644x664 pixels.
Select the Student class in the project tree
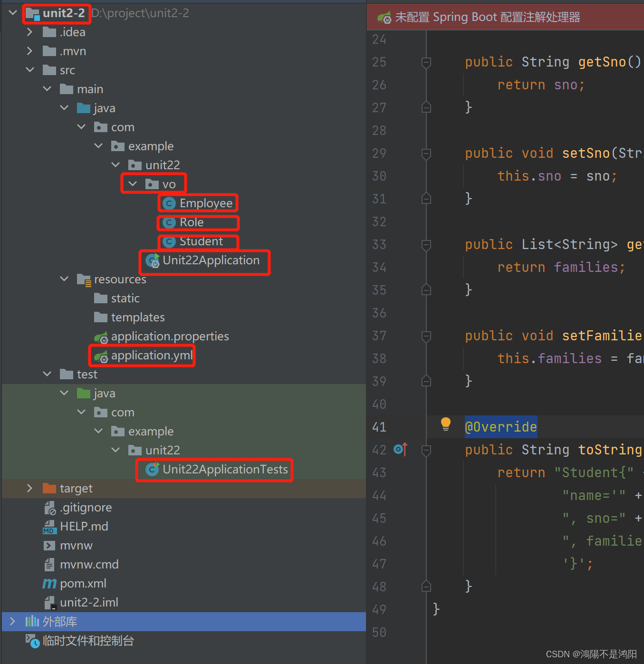202,241
